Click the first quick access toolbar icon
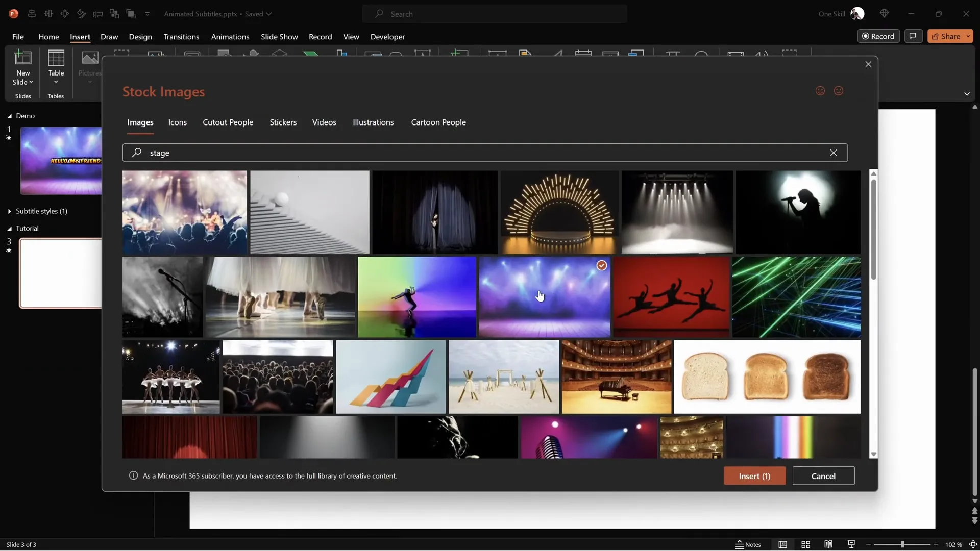The width and height of the screenshot is (980, 551). [x=32, y=14]
